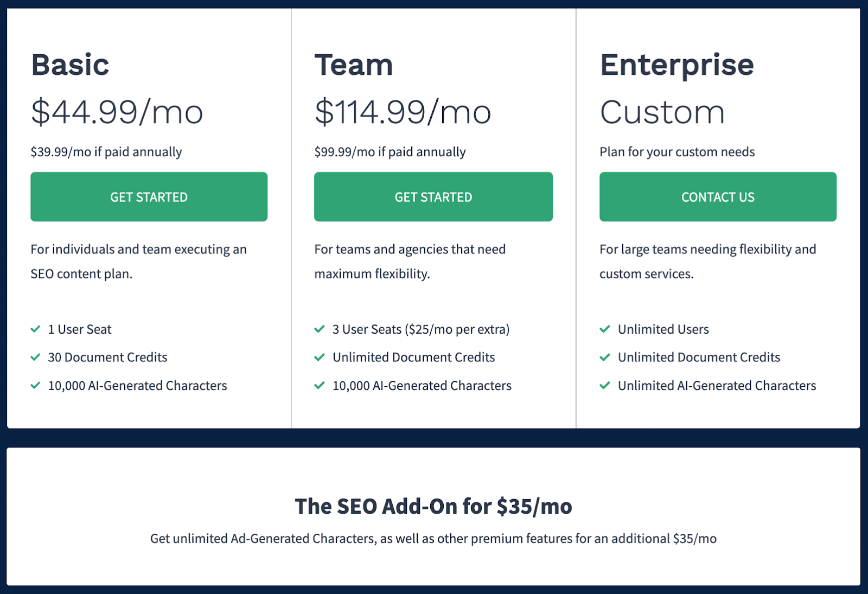The height and width of the screenshot is (594, 868).
Task: Click checkmark beside Team Unlimited Document Credits
Action: (x=320, y=357)
